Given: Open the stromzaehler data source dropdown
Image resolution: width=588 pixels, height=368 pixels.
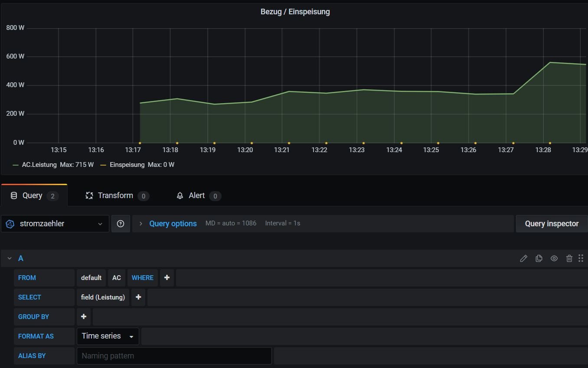Looking at the screenshot, I should [x=55, y=224].
